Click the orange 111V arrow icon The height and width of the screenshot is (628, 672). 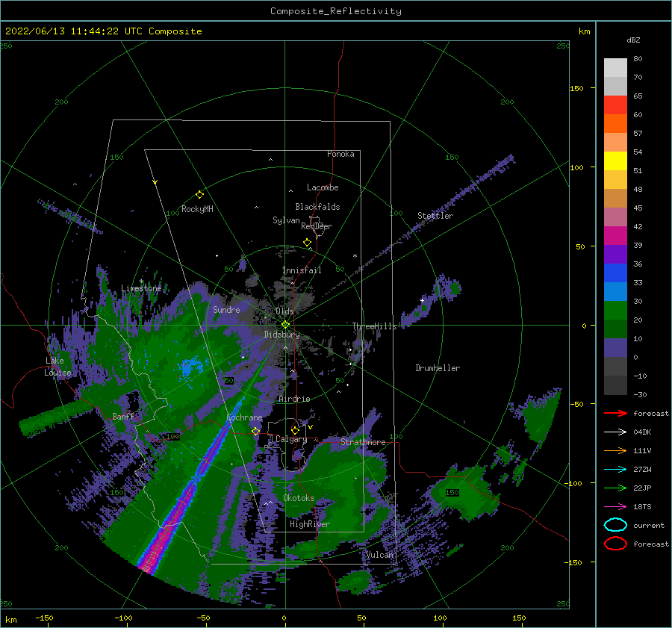(615, 450)
